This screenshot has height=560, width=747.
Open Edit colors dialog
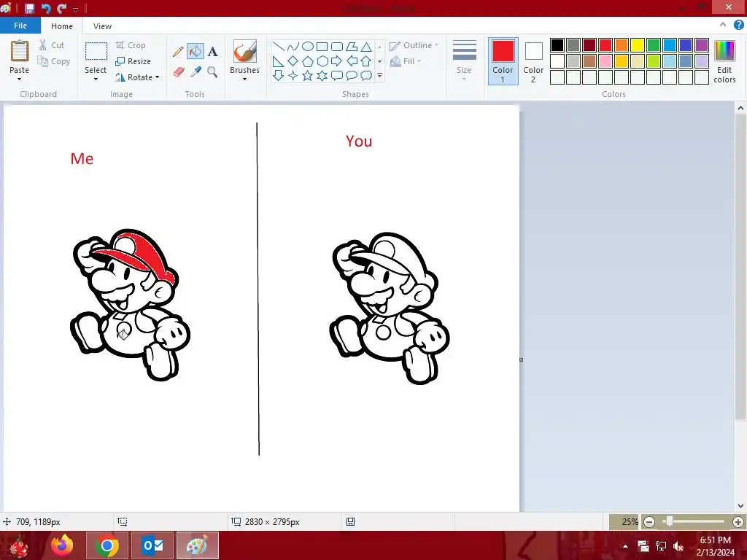pos(724,61)
